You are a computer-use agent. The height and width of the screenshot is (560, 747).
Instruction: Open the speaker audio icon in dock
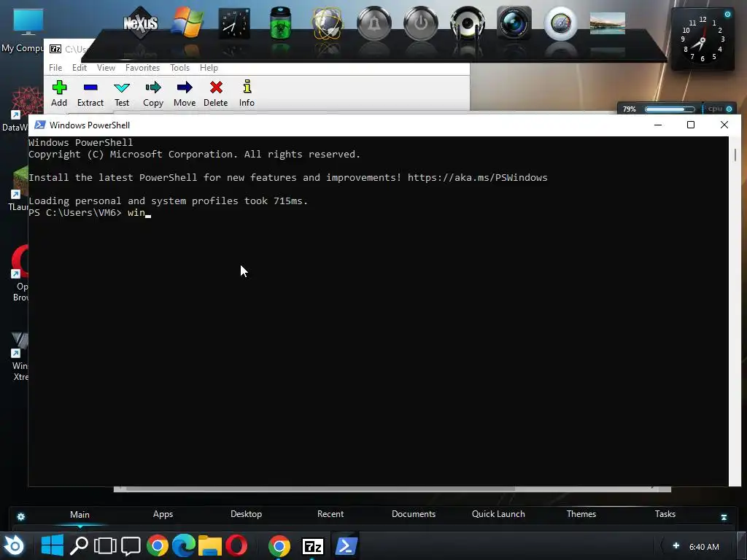point(468,23)
